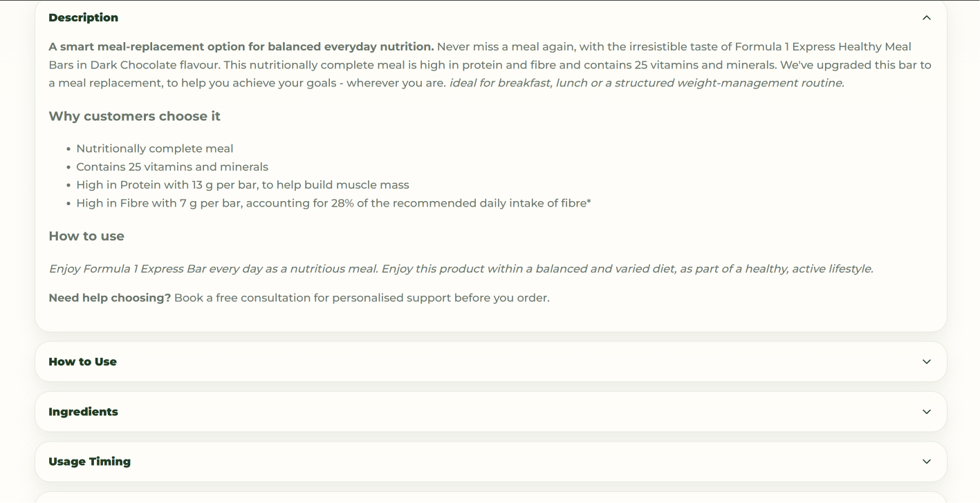Click the 'High in Fibre' bullet text
The width and height of the screenshot is (980, 503).
point(333,203)
